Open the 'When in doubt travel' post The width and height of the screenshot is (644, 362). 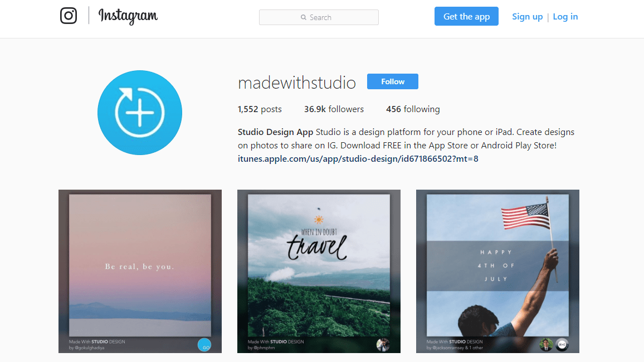(319, 271)
